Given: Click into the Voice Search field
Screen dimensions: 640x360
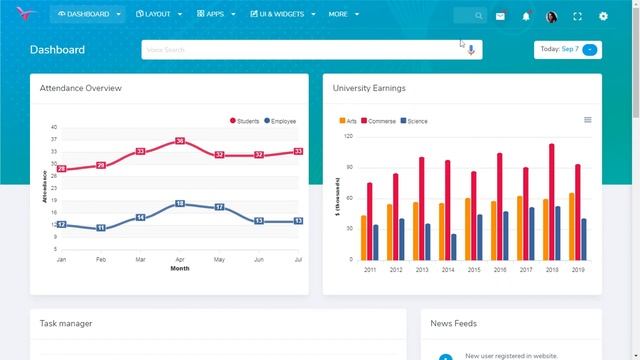Looking at the screenshot, I should 312,50.
